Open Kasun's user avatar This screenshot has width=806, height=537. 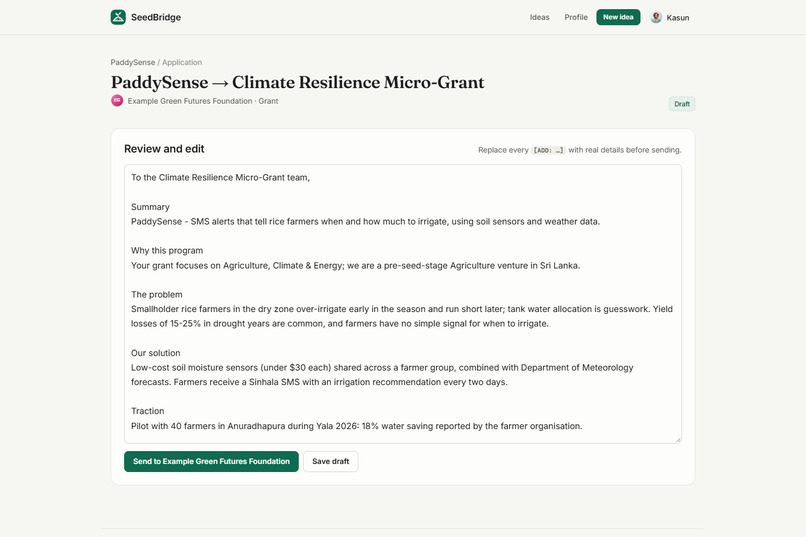(656, 17)
